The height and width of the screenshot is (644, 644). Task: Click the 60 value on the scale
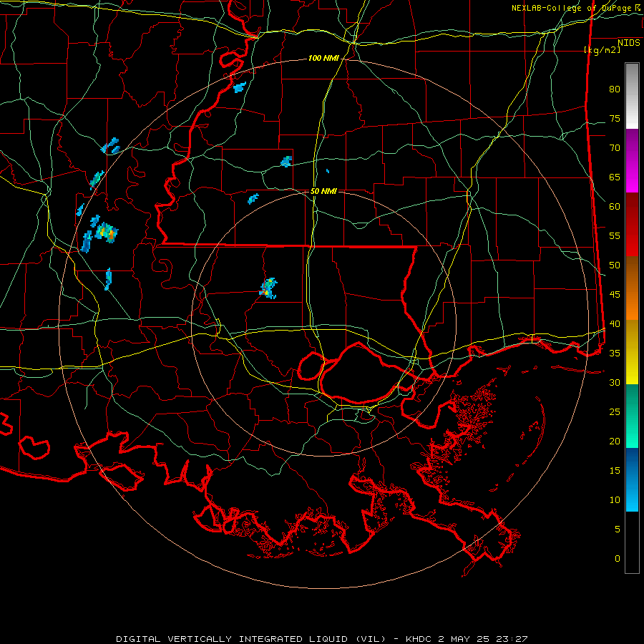(x=615, y=207)
